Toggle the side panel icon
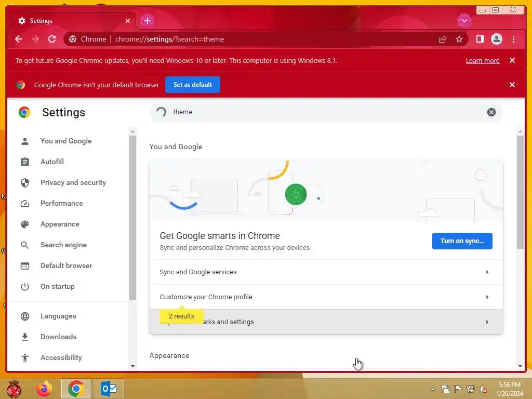The image size is (532, 399). click(x=480, y=39)
